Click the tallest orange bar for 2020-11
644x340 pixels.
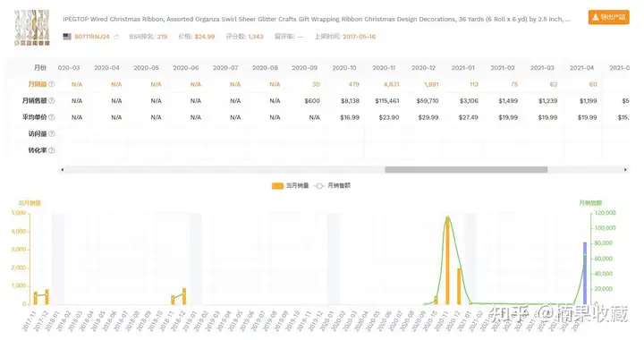click(x=447, y=260)
